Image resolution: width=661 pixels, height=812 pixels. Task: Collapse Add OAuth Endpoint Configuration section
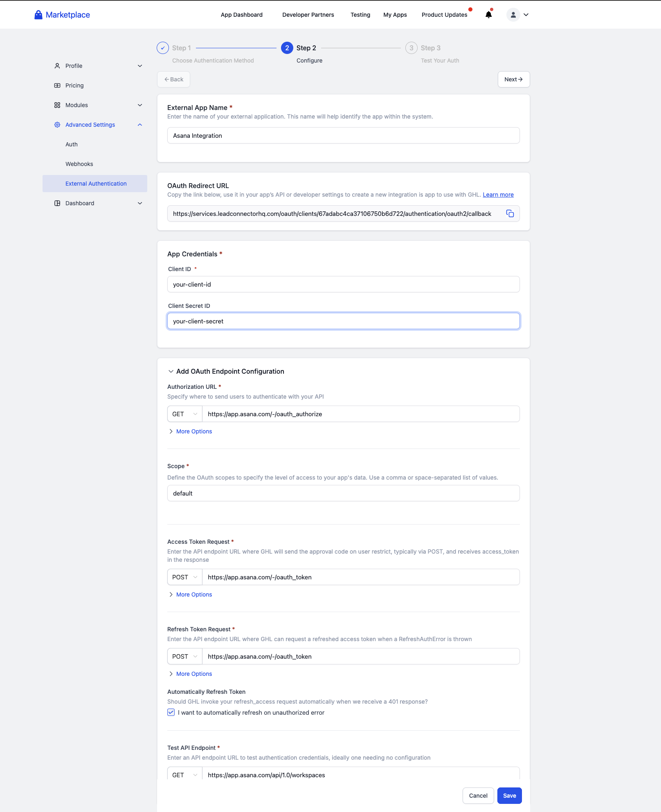[x=171, y=371]
